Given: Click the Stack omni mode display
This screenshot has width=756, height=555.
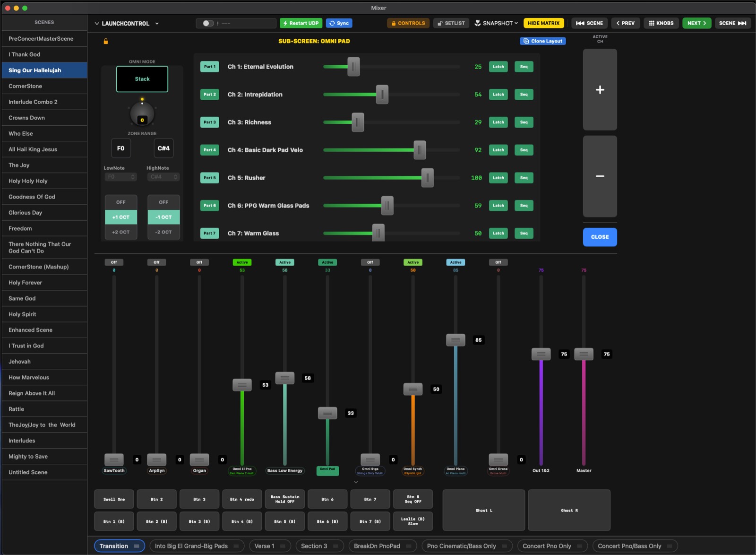Looking at the screenshot, I should (142, 79).
